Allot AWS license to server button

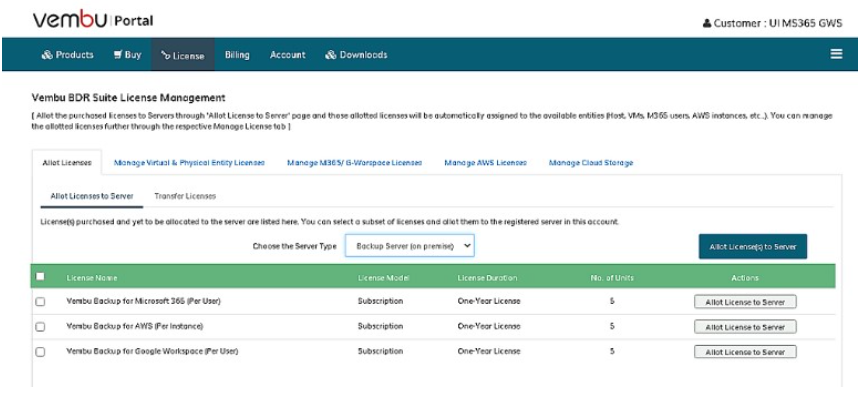point(745,327)
